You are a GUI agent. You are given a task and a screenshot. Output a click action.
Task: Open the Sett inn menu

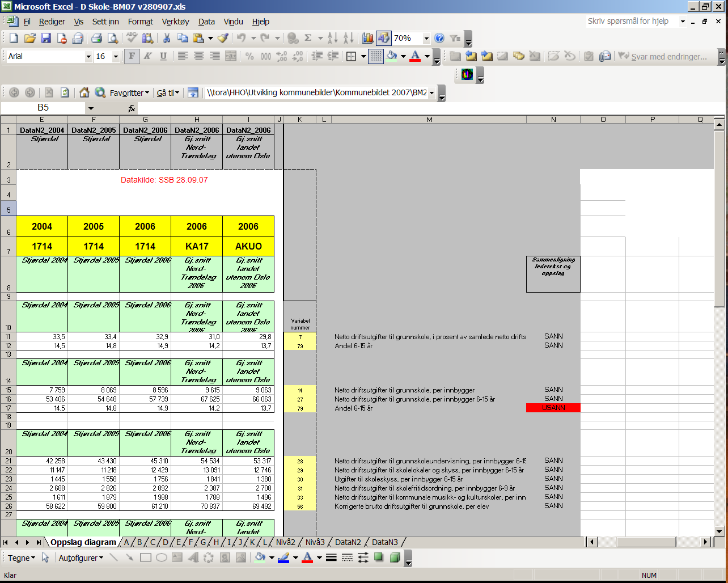click(105, 22)
